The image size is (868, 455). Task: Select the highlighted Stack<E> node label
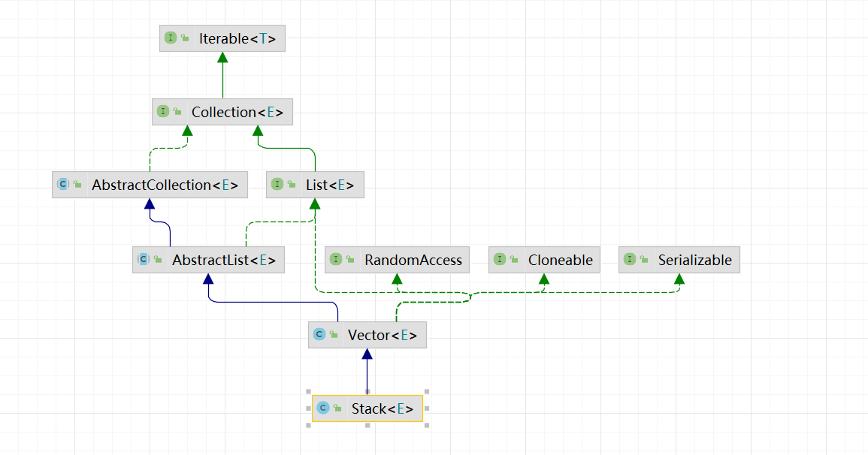point(383,408)
